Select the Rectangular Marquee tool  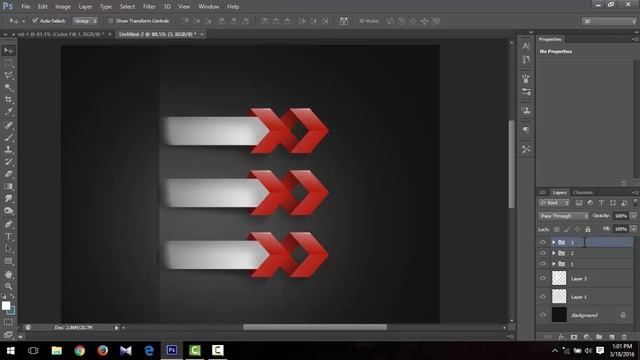pos(8,64)
